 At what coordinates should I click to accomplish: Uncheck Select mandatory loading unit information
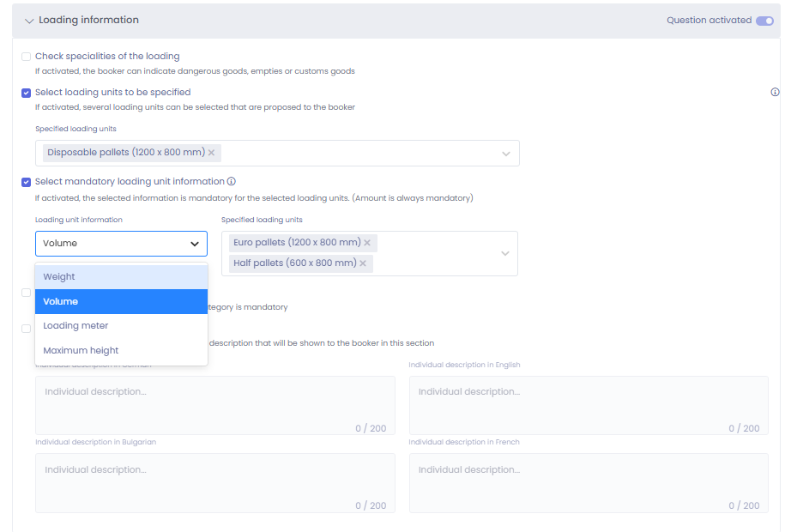click(x=27, y=182)
